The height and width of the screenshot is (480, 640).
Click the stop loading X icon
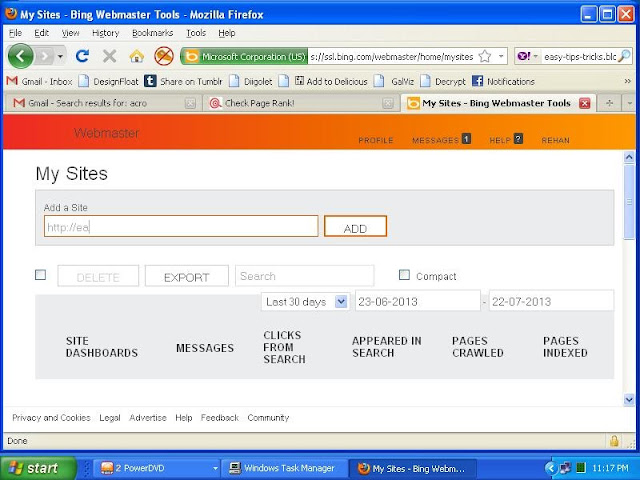click(109, 56)
